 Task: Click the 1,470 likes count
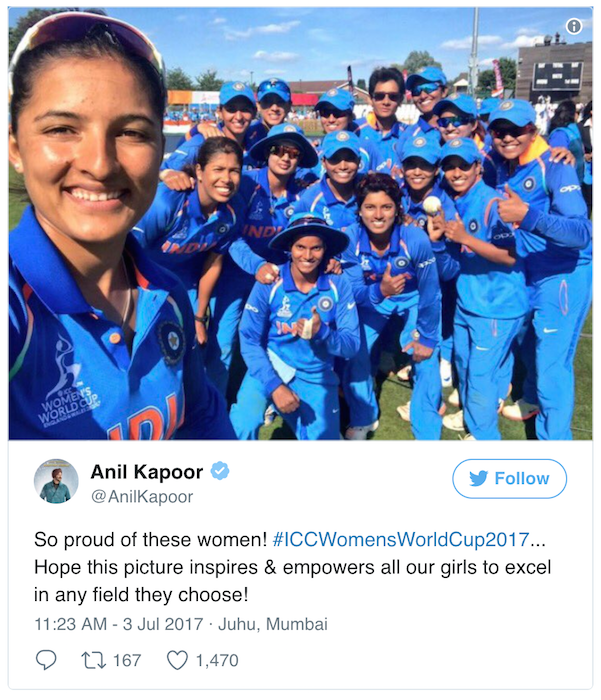pos(217,660)
